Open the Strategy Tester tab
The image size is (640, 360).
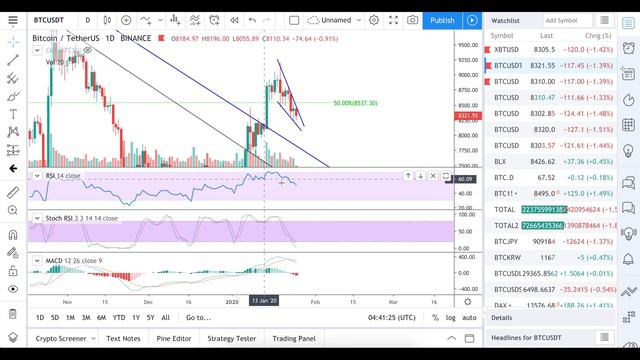[x=231, y=338]
